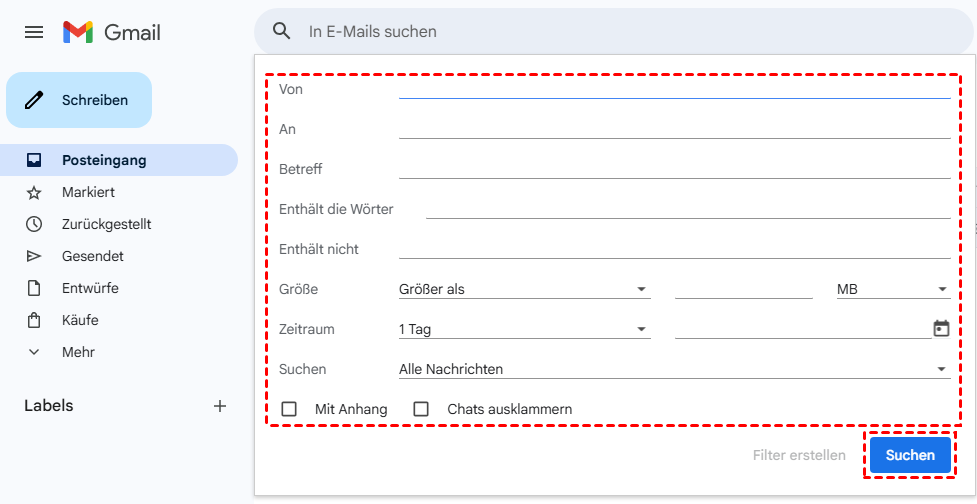Open the Markiert starred folder
Viewport: 977px width, 504px height.
(88, 192)
